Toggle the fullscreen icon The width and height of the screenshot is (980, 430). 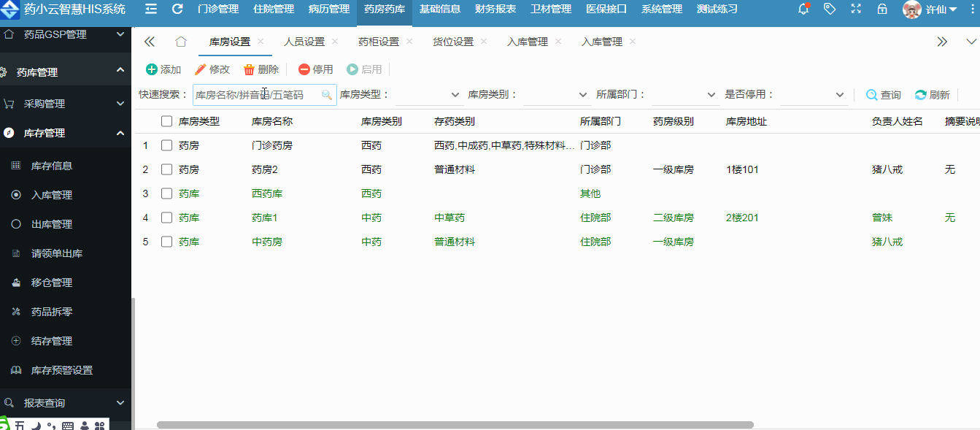(x=856, y=9)
